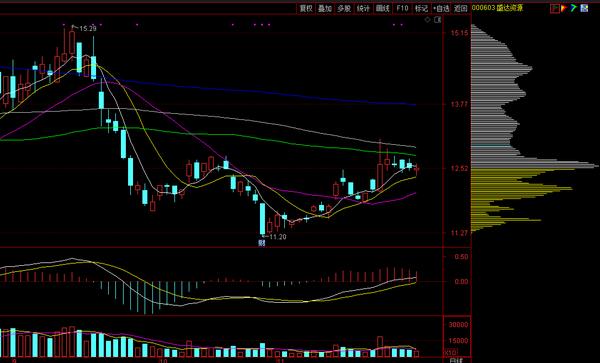
Task: Click stock code 000603 title
Action: 497,8
